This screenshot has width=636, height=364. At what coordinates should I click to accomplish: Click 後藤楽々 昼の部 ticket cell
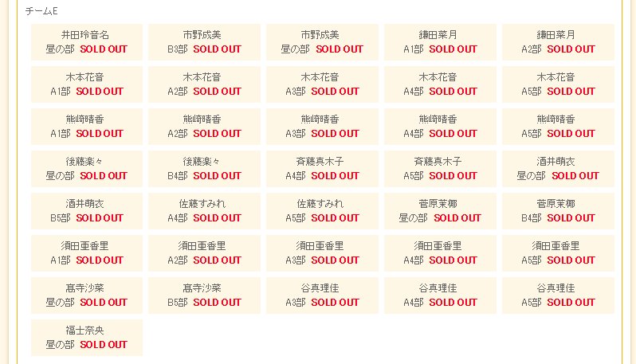pyautogui.click(x=87, y=169)
